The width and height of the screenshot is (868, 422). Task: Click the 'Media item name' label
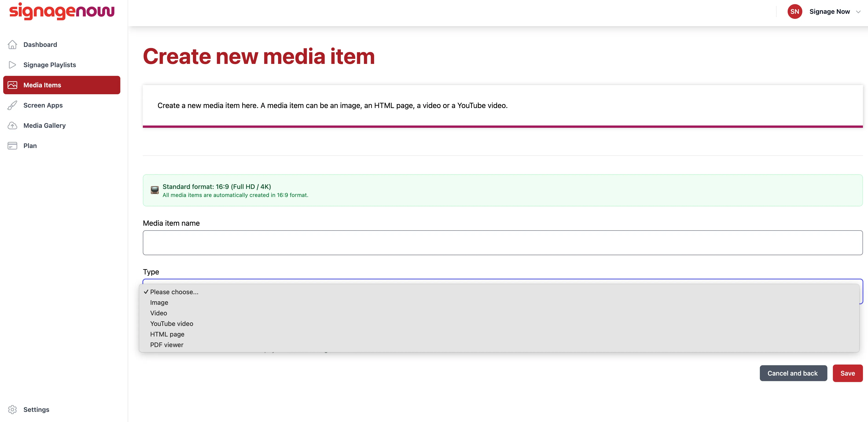[171, 223]
